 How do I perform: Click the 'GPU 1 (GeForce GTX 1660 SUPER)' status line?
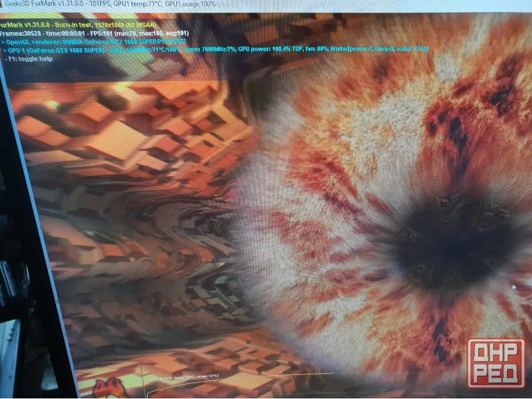[216, 49]
